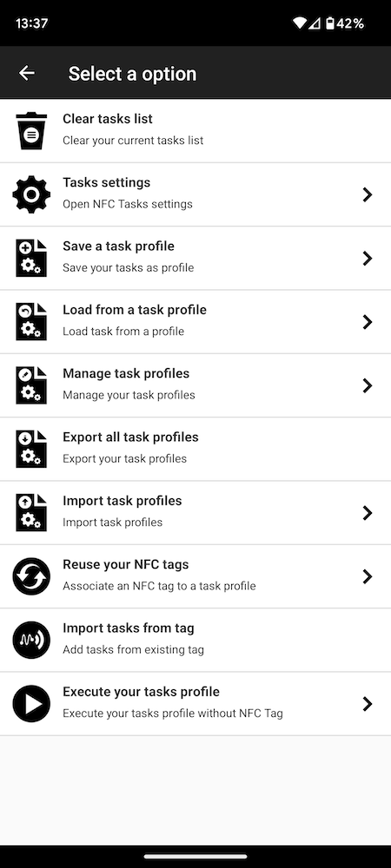Viewport: 391px width, 868px height.
Task: Tap the Manage task profiles icon
Action: tap(31, 385)
